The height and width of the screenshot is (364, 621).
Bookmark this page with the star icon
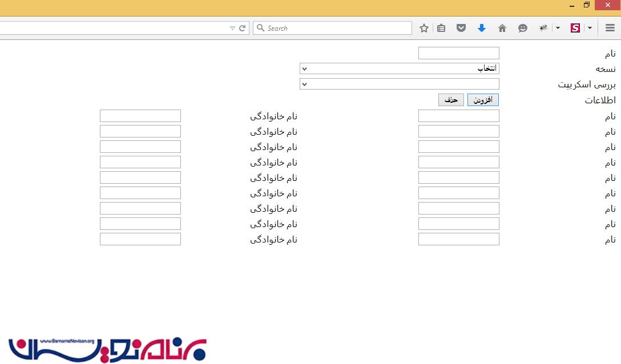tap(424, 28)
